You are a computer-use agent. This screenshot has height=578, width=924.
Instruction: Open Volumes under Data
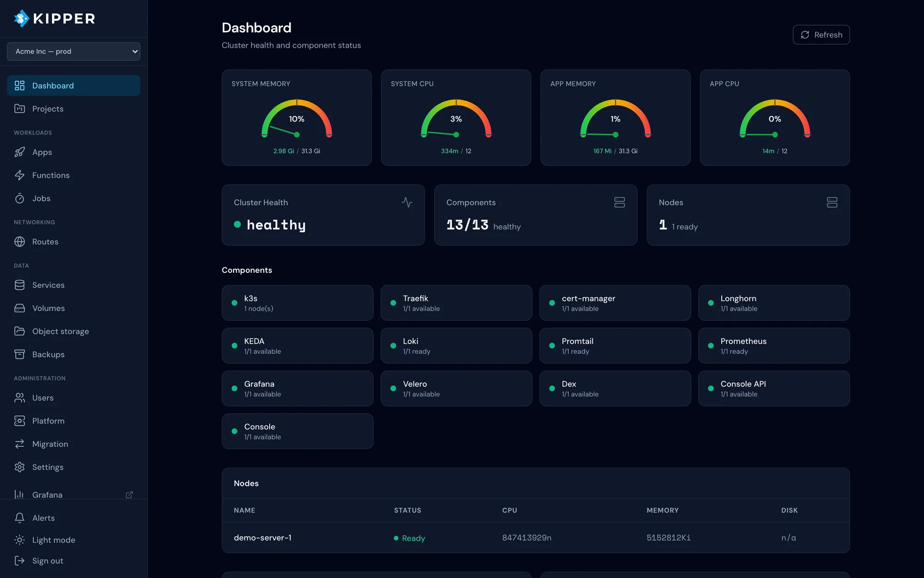(73, 308)
